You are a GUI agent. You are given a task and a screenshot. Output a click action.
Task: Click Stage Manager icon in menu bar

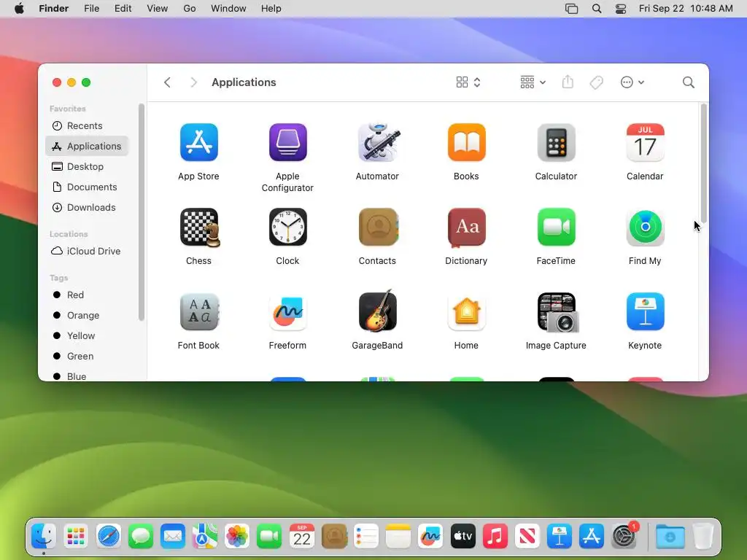tap(571, 9)
